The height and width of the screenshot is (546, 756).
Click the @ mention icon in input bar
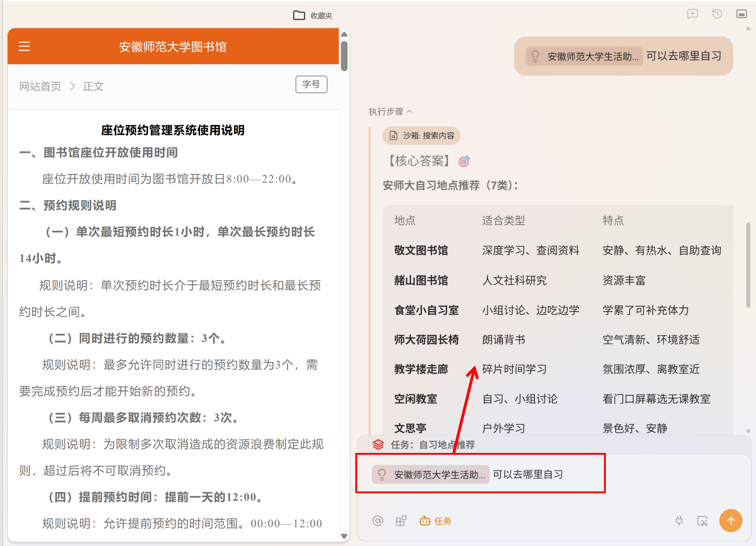(x=378, y=521)
